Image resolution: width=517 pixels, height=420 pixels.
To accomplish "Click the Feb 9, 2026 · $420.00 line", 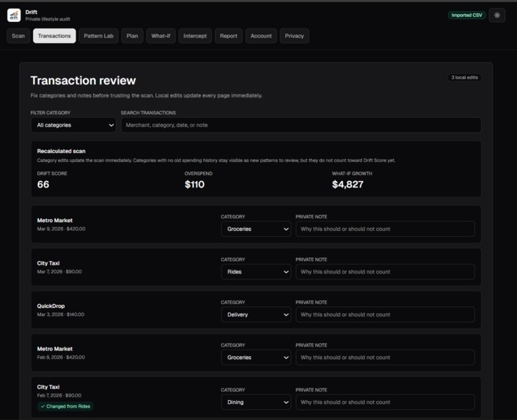I will coord(61,358).
